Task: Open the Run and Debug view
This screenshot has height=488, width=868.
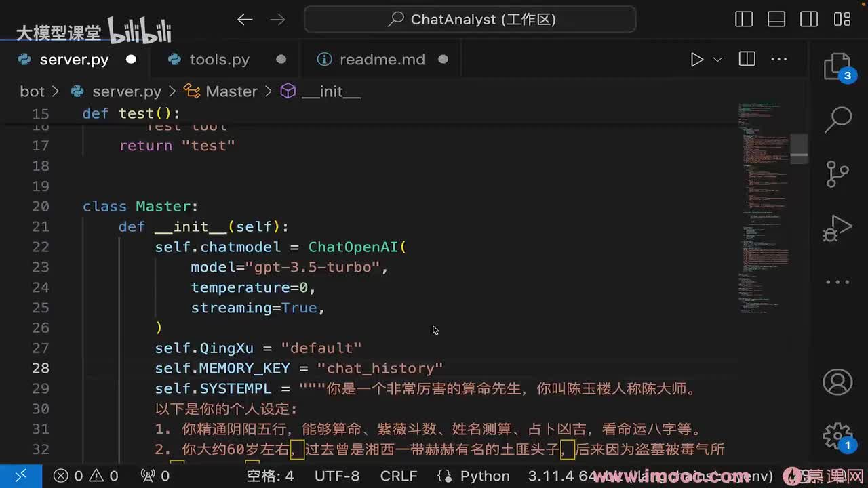Action: pos(837,228)
